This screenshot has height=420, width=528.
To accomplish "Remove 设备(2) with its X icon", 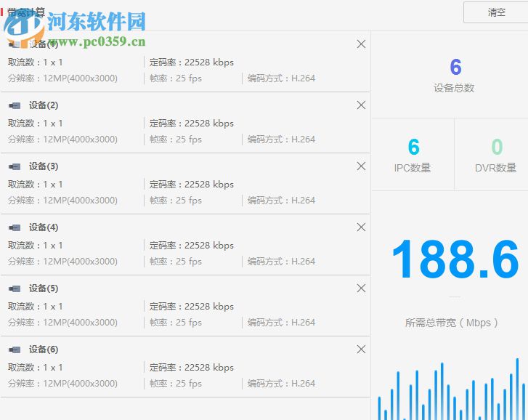I will (x=361, y=105).
